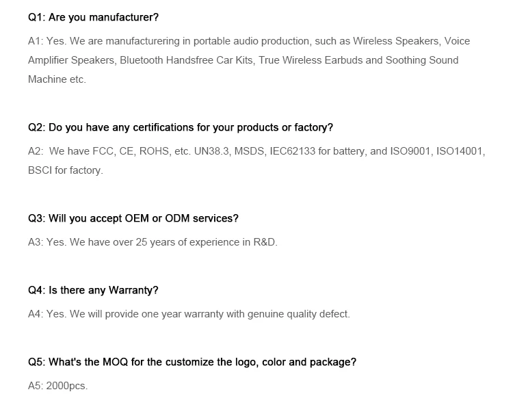Image resolution: width=513 pixels, height=420 pixels.
Task: Click the 'True Wireless Earbuds' text
Action: point(311,60)
